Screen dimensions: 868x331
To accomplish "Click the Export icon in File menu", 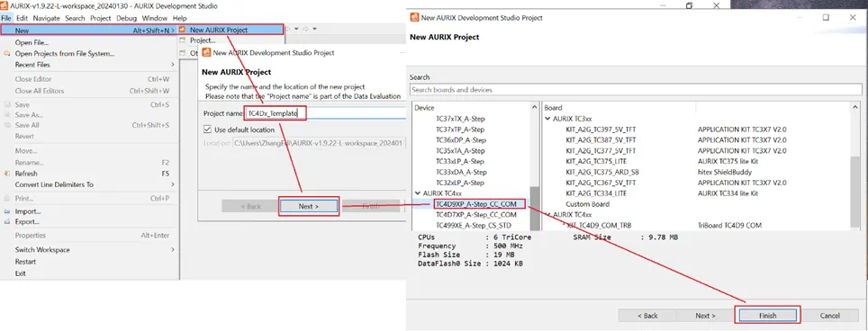I will point(7,221).
